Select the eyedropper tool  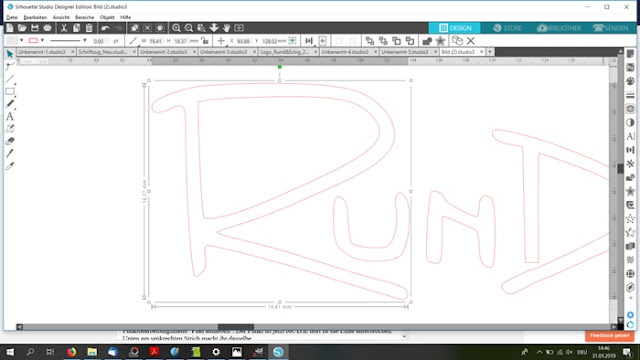click(x=10, y=166)
